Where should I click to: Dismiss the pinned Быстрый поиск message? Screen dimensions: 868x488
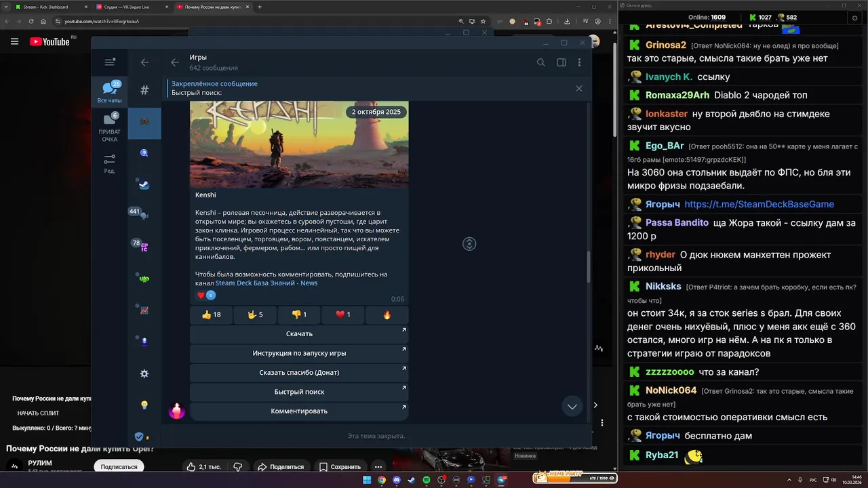click(579, 88)
